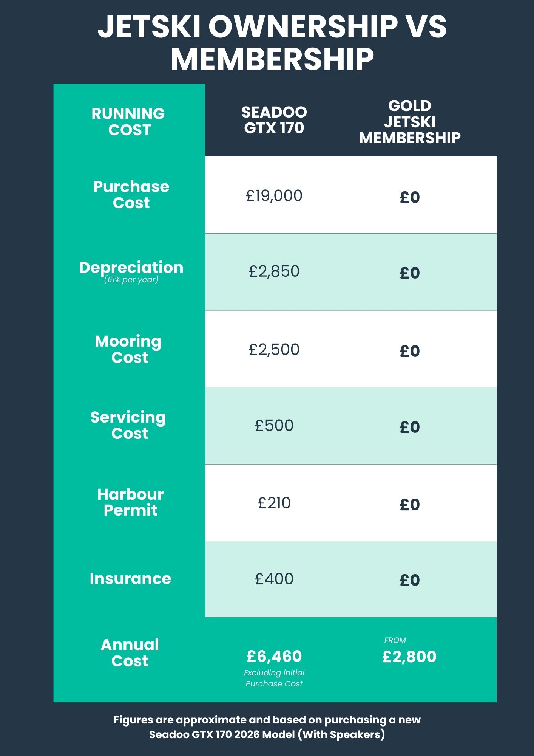Click the "Mooring Cost" row label
Viewport: 534px width, 756px height.
click(128, 349)
